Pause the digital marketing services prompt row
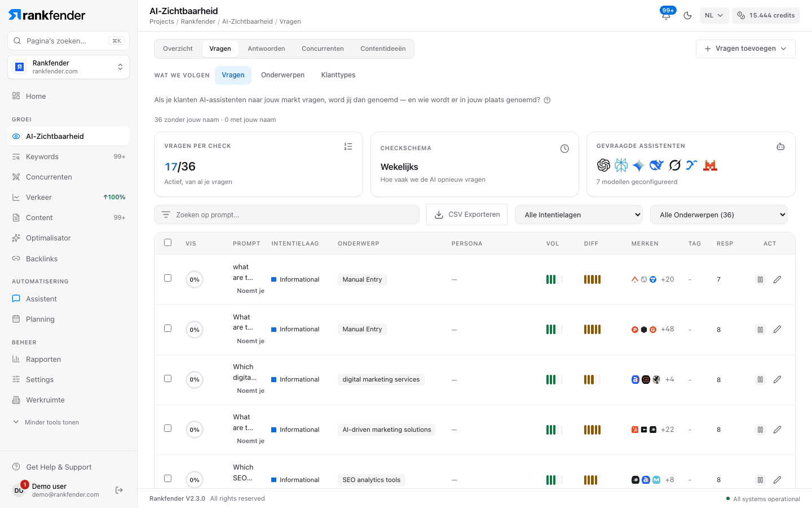This screenshot has width=812, height=508. [760, 379]
